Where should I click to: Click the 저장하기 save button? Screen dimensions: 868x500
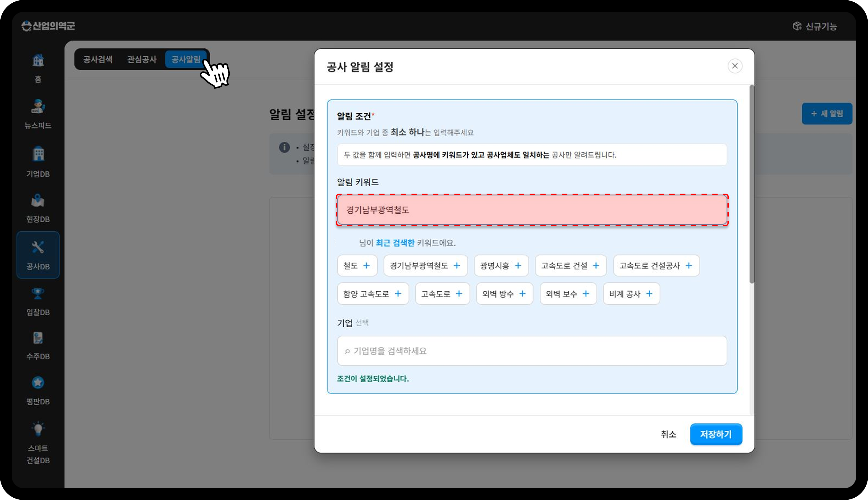pyautogui.click(x=716, y=434)
